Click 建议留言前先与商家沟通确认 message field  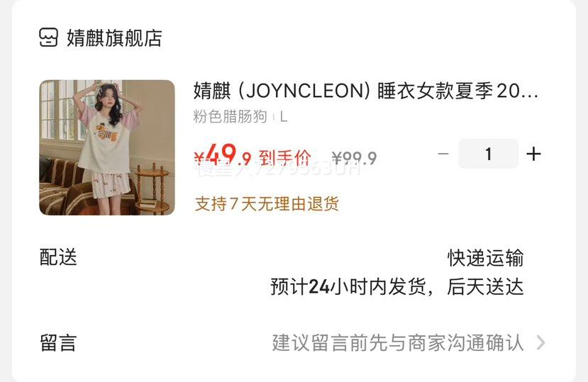398,342
